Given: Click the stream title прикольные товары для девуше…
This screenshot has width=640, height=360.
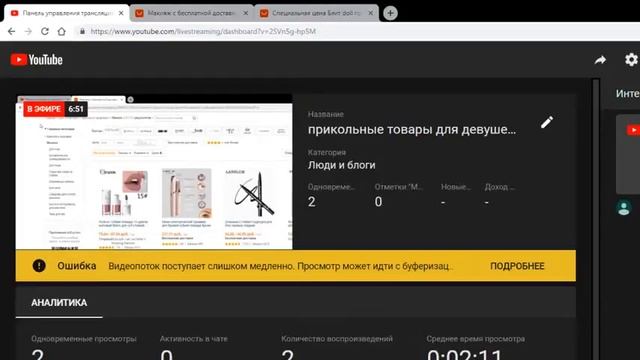Looking at the screenshot, I should tap(411, 129).
